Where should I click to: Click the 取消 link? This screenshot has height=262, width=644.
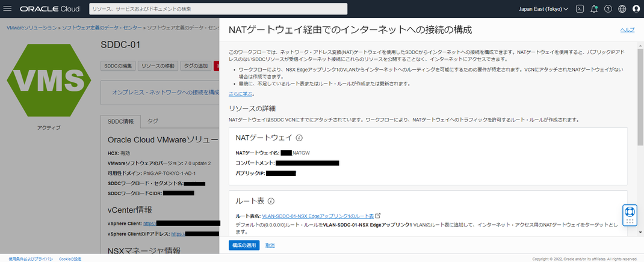270,245
